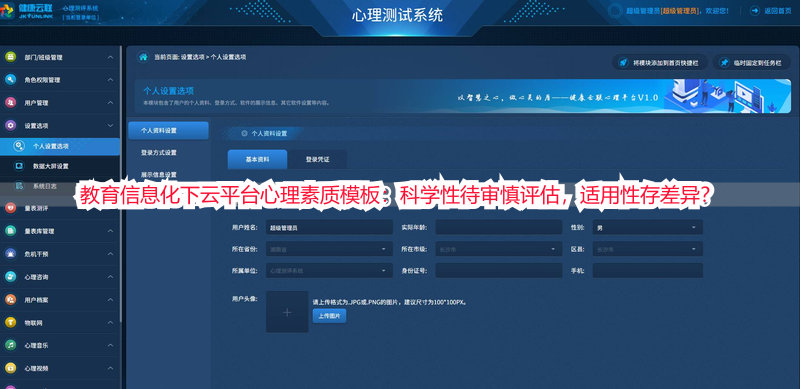
Task: Click the 用户档案 sidebar icon
Action: tap(10, 300)
